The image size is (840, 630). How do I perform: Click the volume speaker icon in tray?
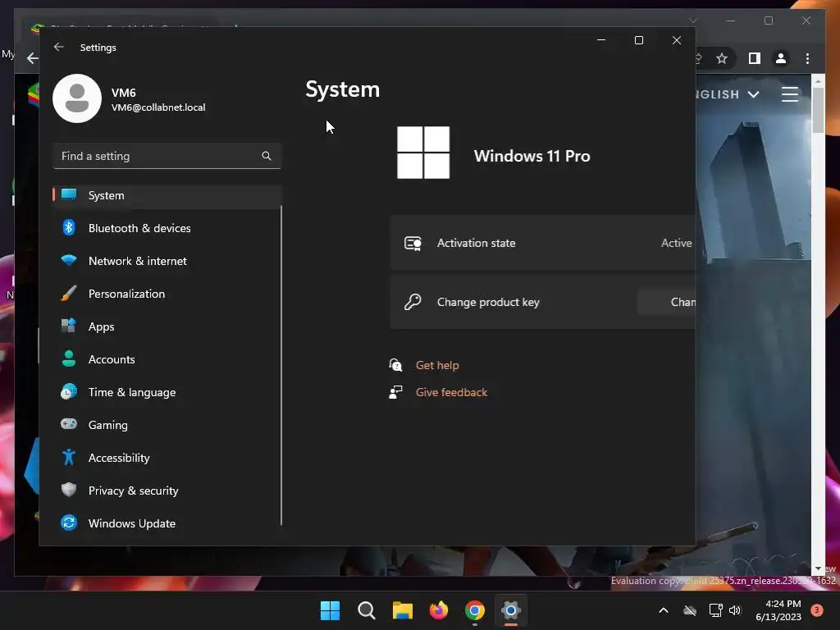735,610
